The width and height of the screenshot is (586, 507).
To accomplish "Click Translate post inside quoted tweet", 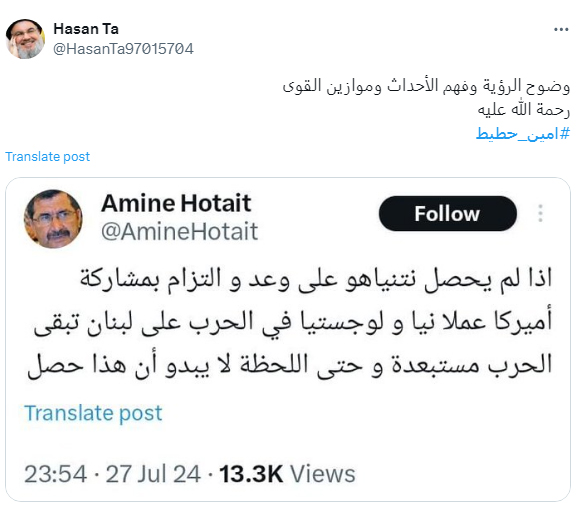I will 93,413.
